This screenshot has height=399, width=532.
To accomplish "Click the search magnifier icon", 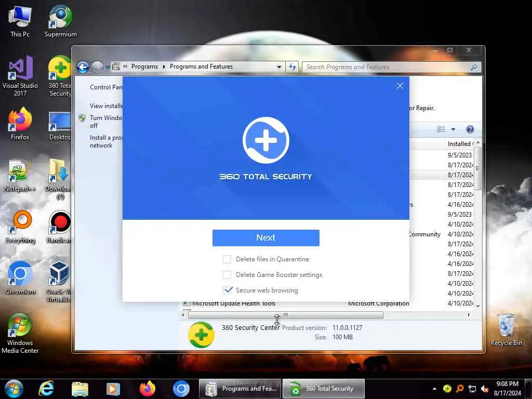I will point(474,67).
